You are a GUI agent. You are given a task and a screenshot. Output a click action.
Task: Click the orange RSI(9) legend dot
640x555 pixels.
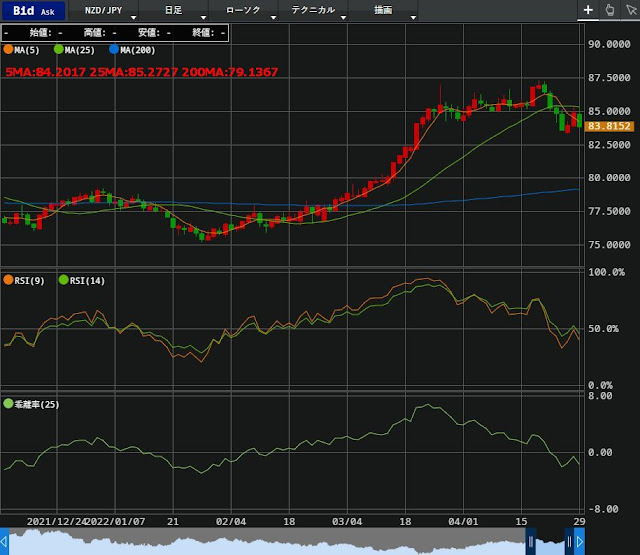click(8, 280)
